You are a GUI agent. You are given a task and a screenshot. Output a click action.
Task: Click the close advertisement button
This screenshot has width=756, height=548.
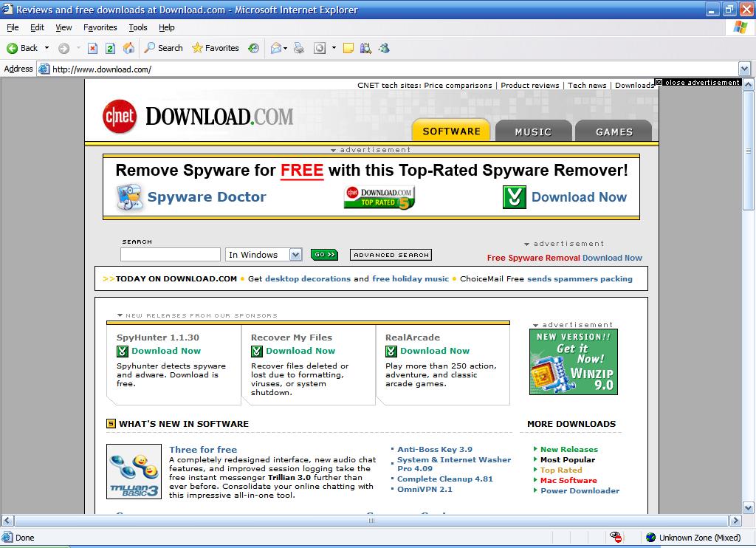point(698,83)
